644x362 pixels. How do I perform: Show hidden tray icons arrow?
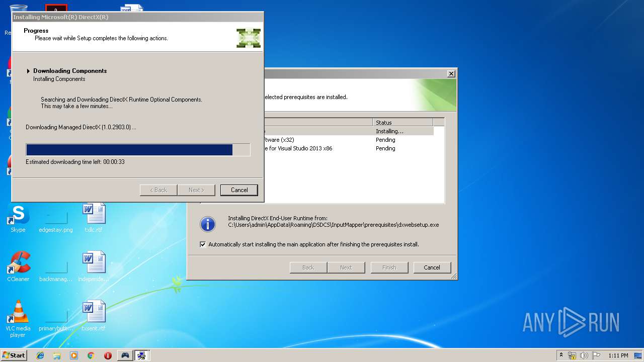point(561,355)
